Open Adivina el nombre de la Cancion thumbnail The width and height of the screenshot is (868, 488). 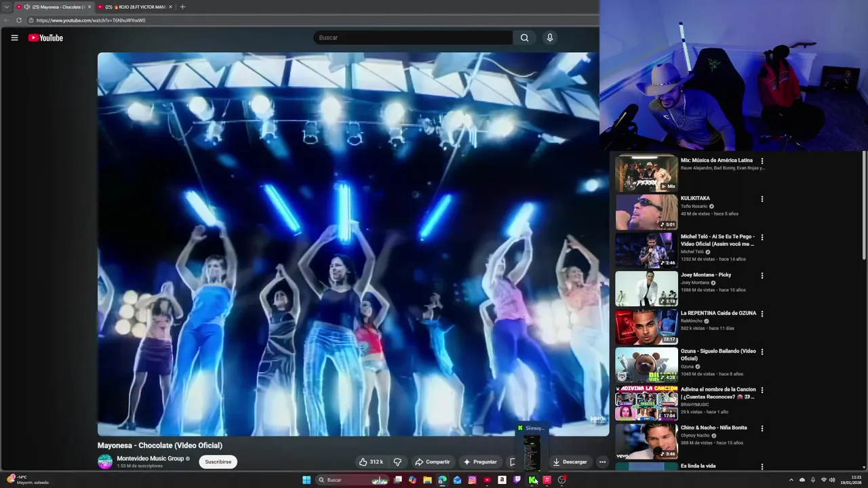[x=646, y=403]
